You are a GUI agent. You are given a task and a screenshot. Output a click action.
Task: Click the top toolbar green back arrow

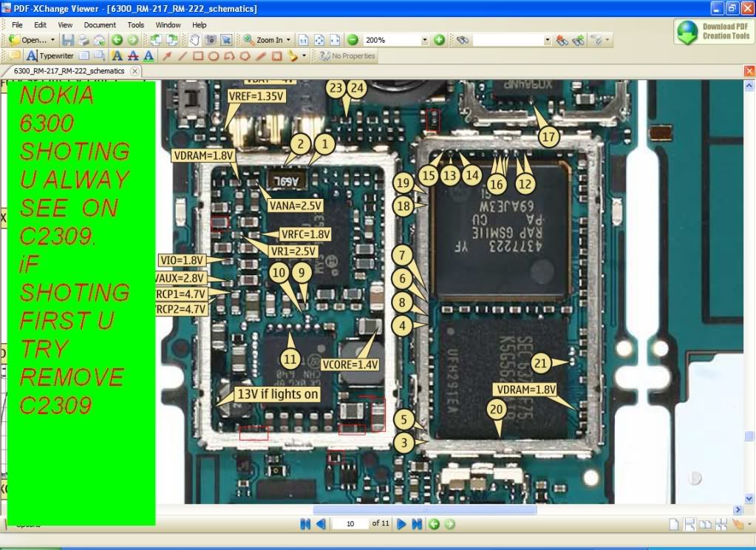[x=118, y=40]
